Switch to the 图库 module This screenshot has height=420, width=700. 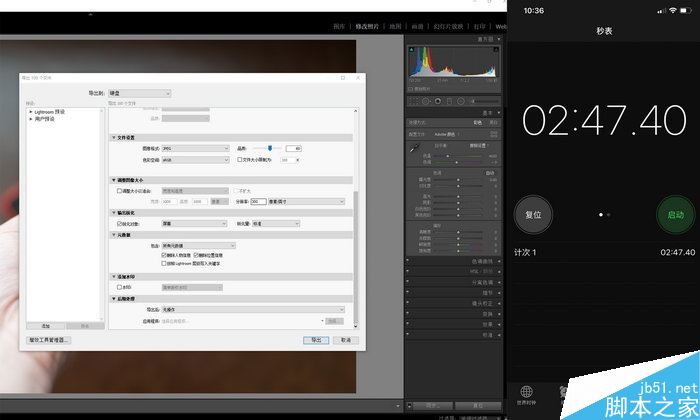pyautogui.click(x=339, y=26)
